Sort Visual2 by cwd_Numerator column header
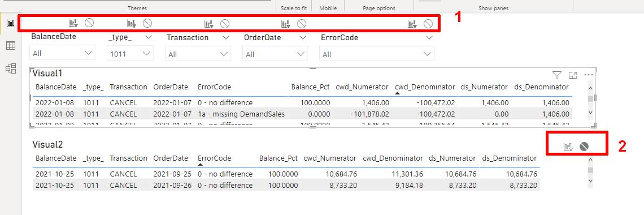Image resolution: width=644 pixels, height=215 pixels. (x=330, y=158)
